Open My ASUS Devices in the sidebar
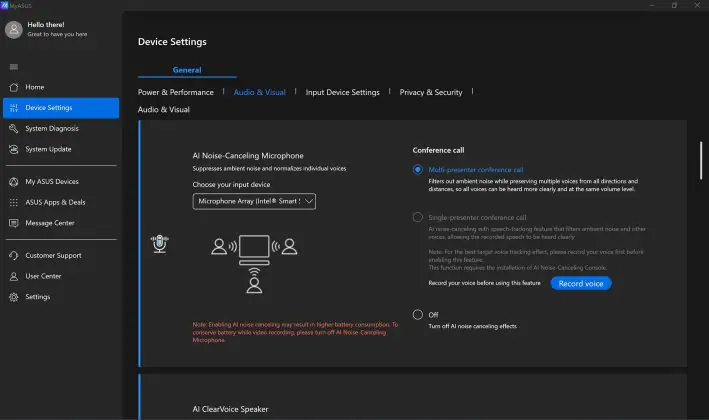This screenshot has height=420, width=709. [x=61, y=182]
